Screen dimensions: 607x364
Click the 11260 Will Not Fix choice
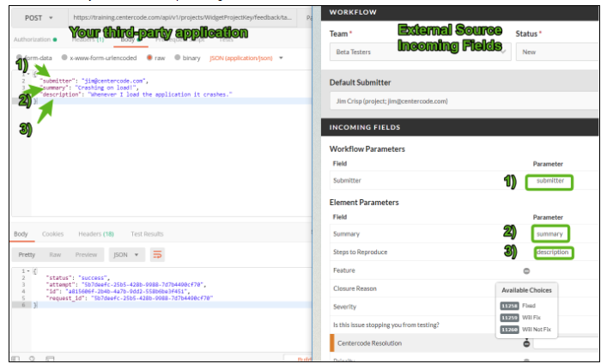[525, 330]
